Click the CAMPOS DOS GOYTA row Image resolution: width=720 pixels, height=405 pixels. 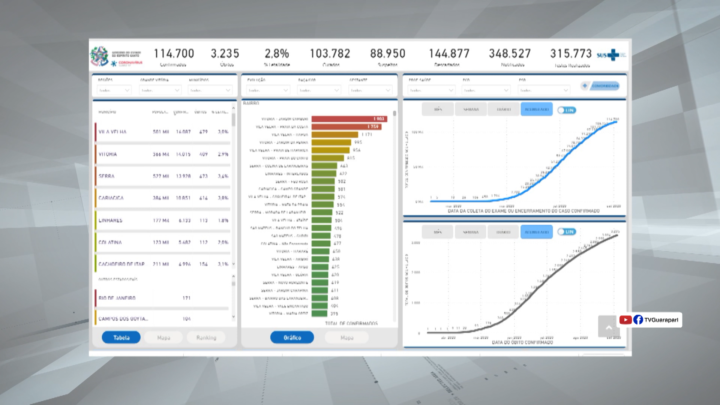162,318
